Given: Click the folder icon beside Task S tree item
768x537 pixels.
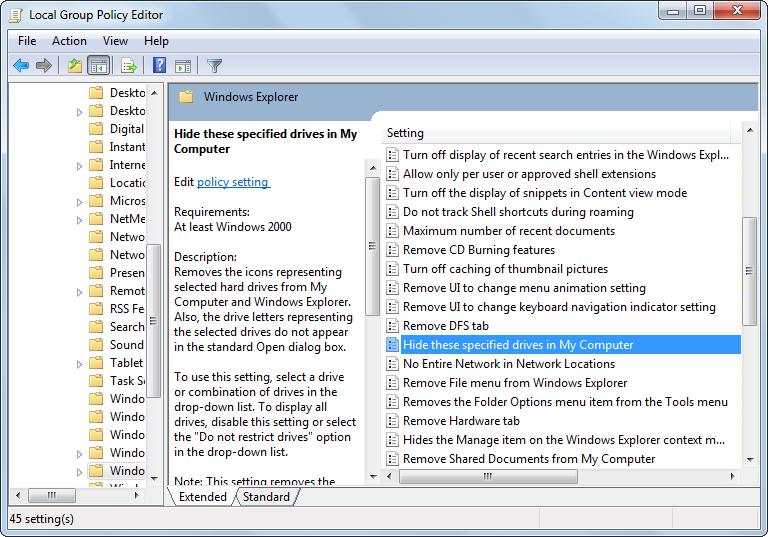Looking at the screenshot, I should point(96,381).
